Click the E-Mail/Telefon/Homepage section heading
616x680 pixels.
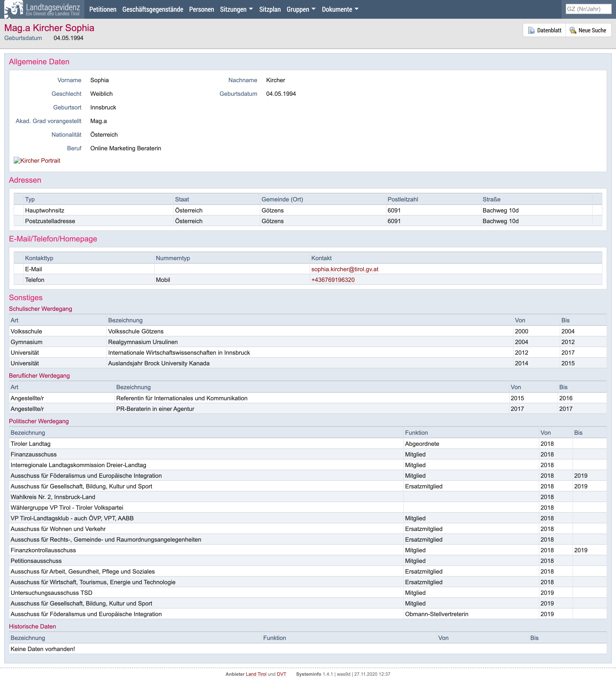[53, 239]
